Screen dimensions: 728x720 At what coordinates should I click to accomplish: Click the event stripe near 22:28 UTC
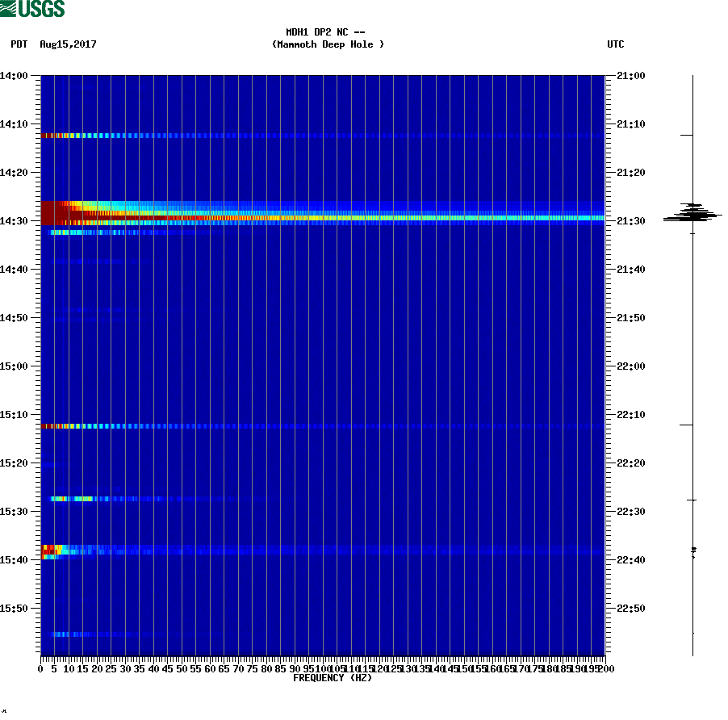(x=81, y=499)
